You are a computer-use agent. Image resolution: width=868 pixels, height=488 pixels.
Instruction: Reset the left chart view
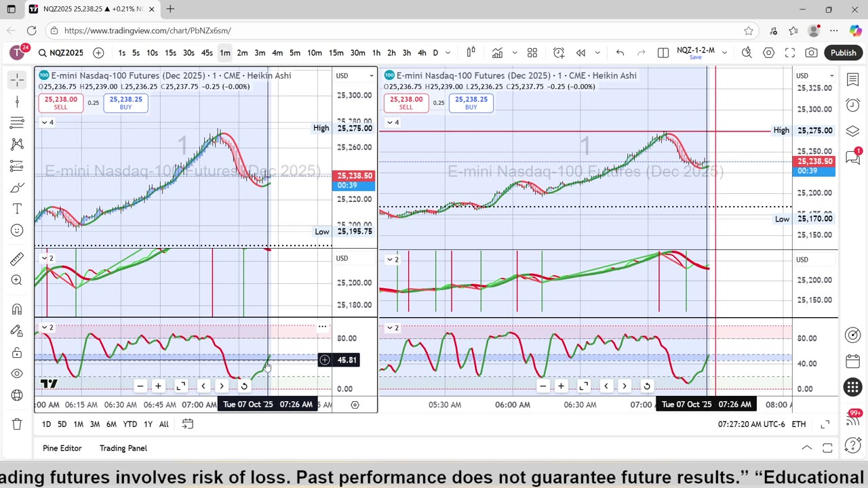pyautogui.click(x=244, y=386)
